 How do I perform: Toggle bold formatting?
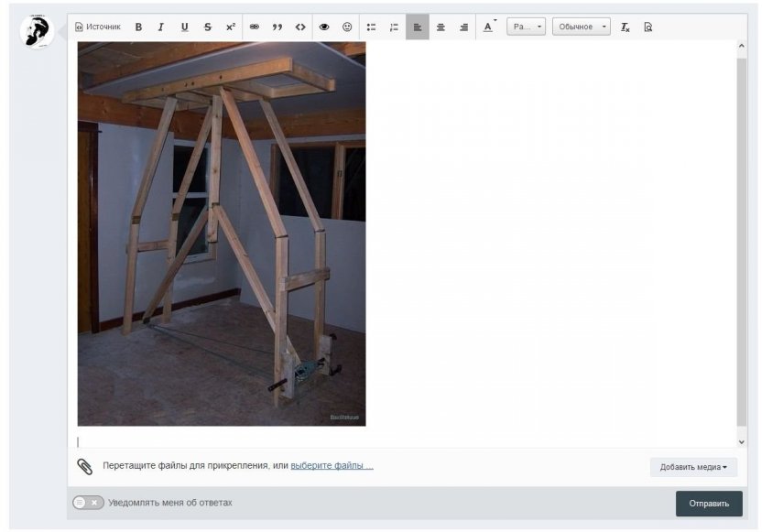click(x=138, y=27)
